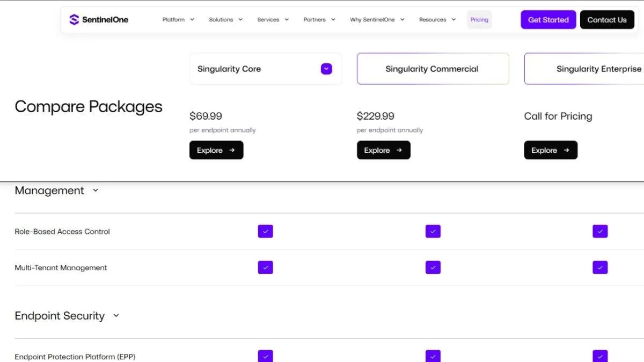
Task: Explore the Call for Pricing Enterprise package
Action: click(x=551, y=150)
